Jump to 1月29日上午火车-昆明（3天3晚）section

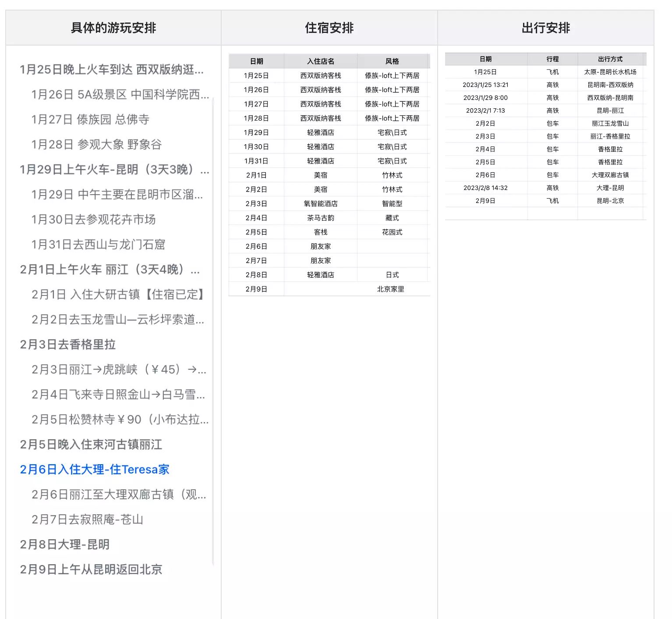click(x=114, y=170)
